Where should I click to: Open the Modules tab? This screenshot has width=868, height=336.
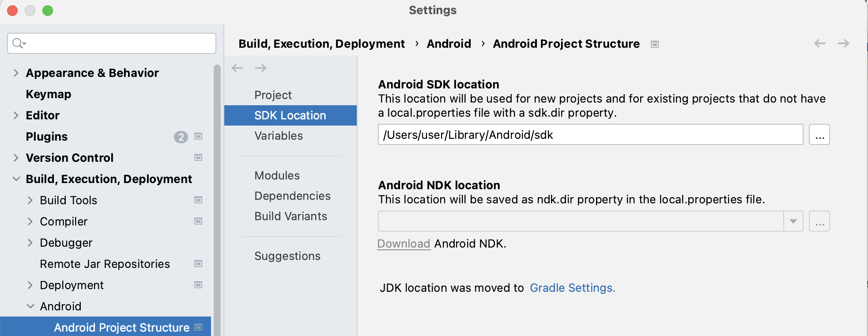point(291,176)
